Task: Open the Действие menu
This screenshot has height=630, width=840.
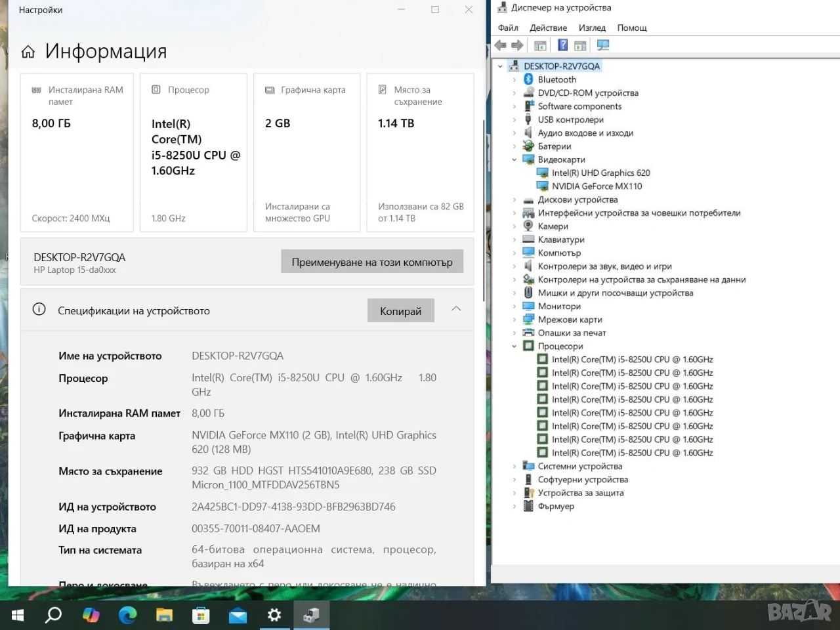Action: click(548, 28)
